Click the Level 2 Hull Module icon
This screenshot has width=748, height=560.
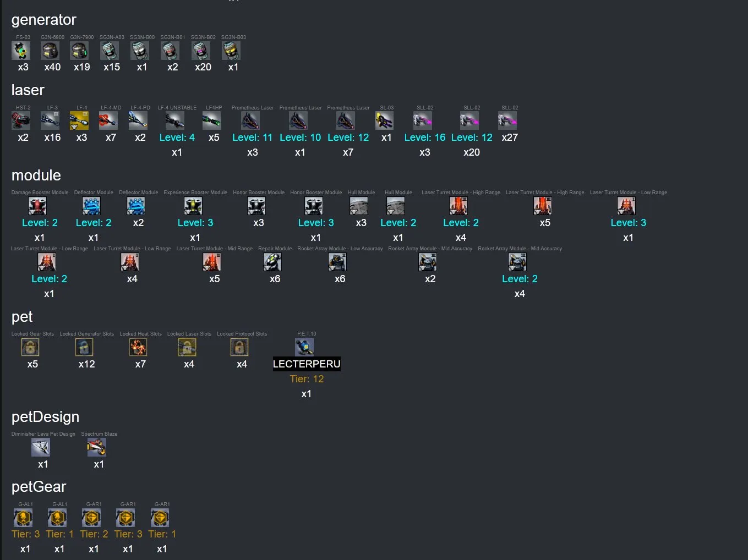click(396, 206)
